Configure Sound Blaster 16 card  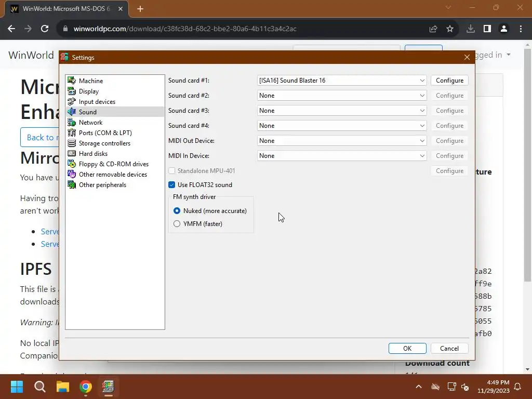(449, 81)
